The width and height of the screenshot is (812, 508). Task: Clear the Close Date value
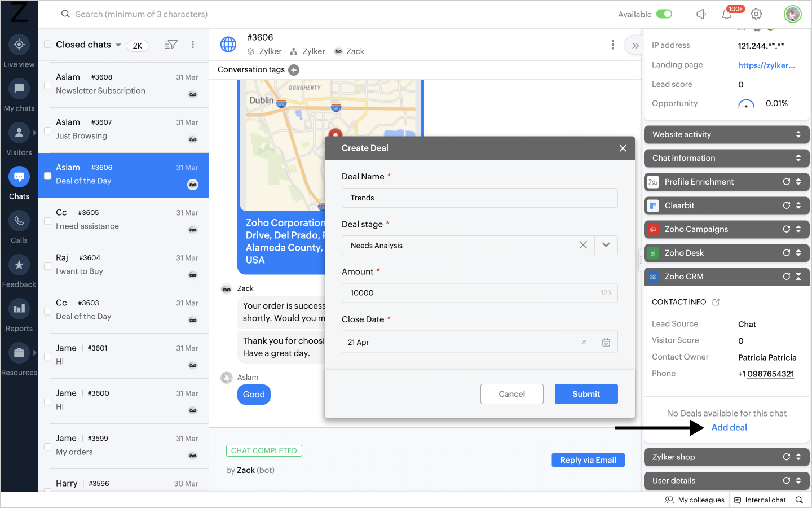584,343
